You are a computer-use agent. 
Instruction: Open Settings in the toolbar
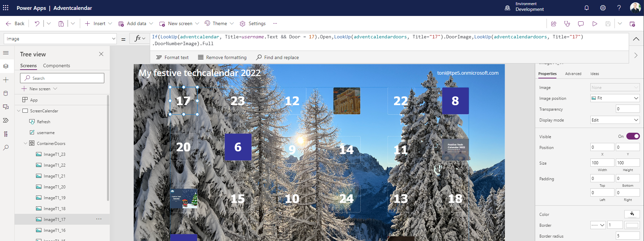pyautogui.click(x=253, y=23)
